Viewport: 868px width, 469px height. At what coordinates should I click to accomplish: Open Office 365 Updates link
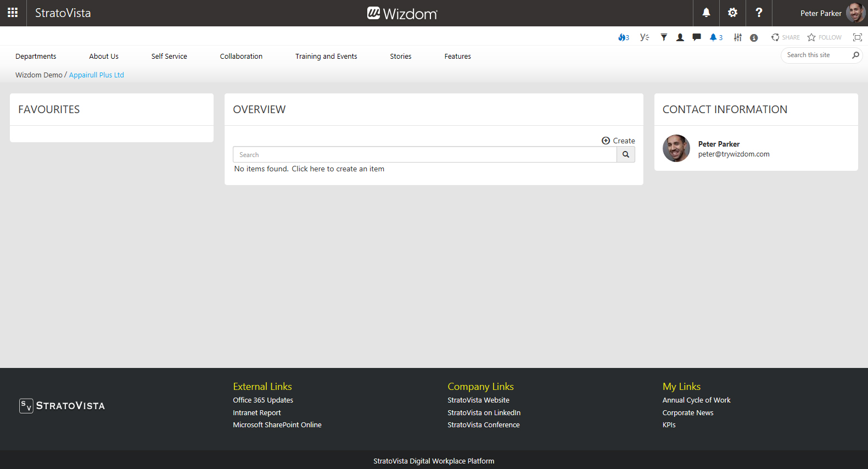point(263,400)
